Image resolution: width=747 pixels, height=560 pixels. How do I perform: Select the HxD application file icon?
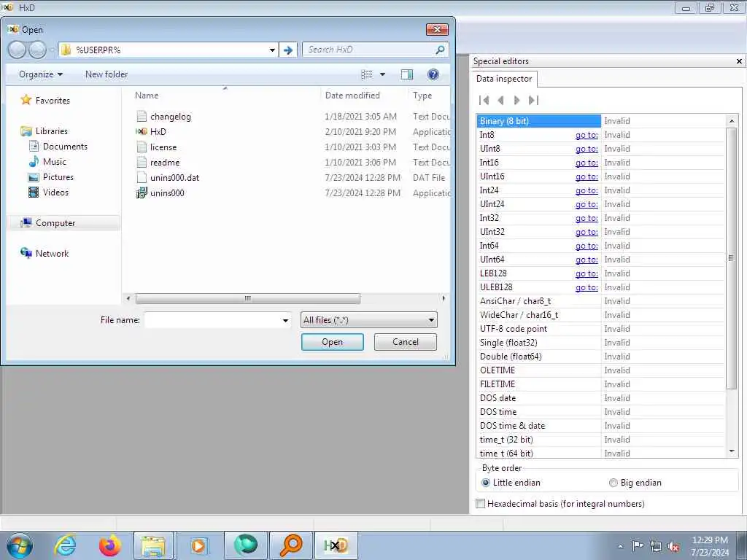click(142, 132)
